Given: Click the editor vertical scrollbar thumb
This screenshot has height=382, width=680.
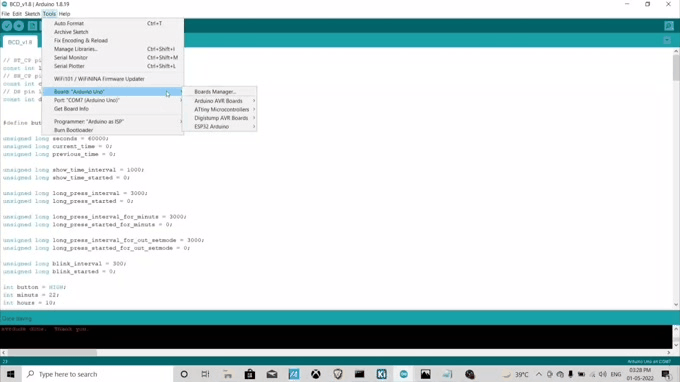Looking at the screenshot, I should tap(676, 67).
